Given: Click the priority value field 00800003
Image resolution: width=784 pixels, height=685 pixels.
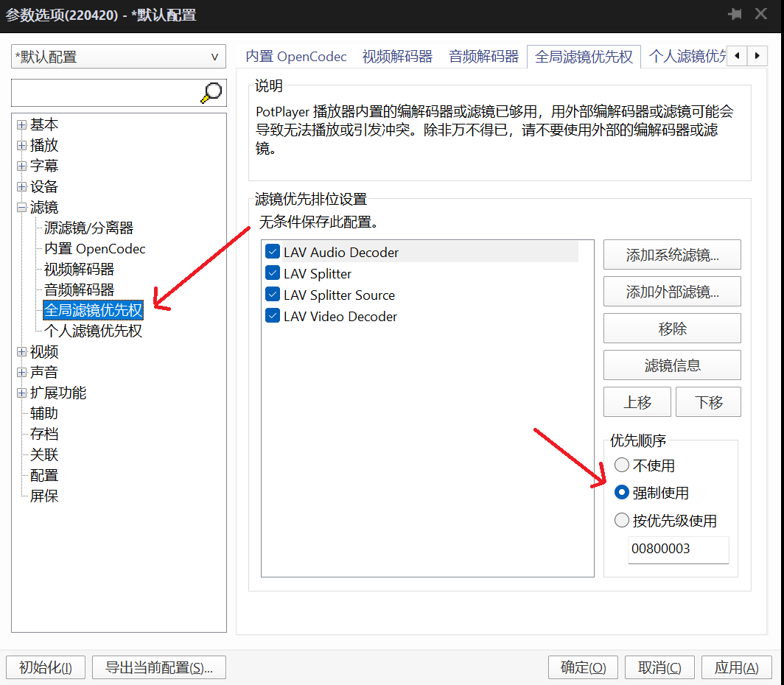Looking at the screenshot, I should pos(678,549).
